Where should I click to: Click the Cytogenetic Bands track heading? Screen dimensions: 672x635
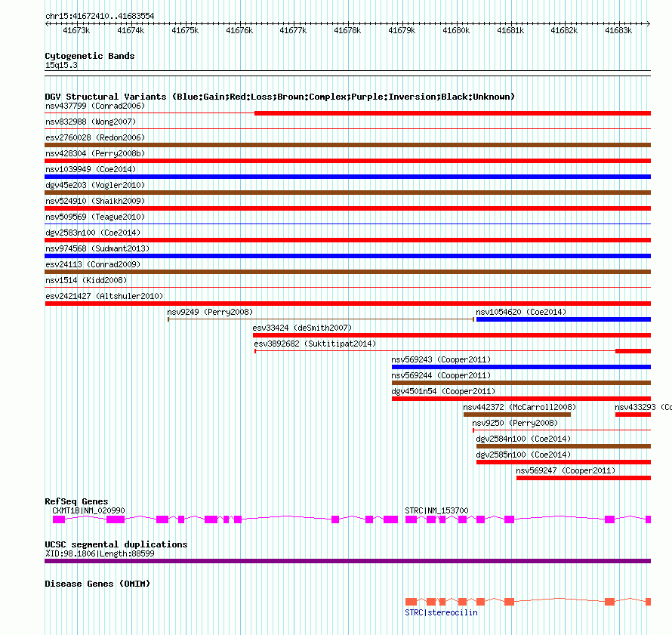(90, 56)
